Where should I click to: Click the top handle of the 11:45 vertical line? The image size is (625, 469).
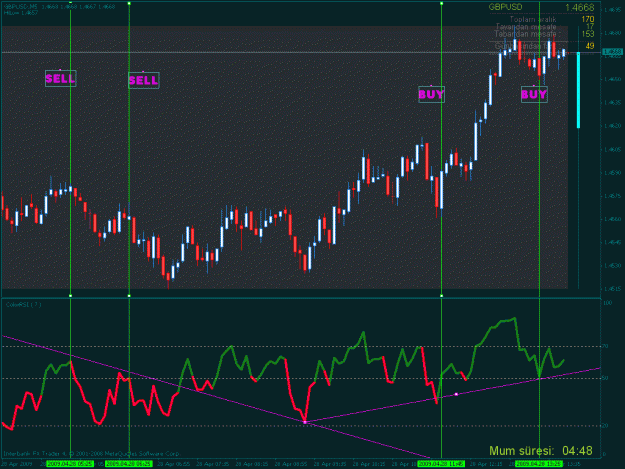click(x=441, y=3)
